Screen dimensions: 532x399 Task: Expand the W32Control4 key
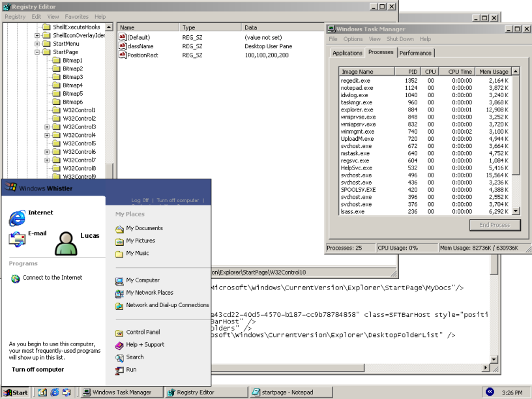[47, 135]
